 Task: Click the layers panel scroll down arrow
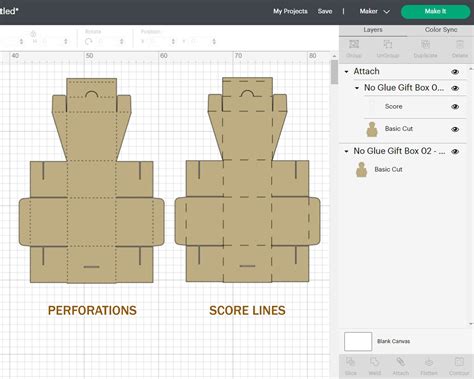[471, 323]
